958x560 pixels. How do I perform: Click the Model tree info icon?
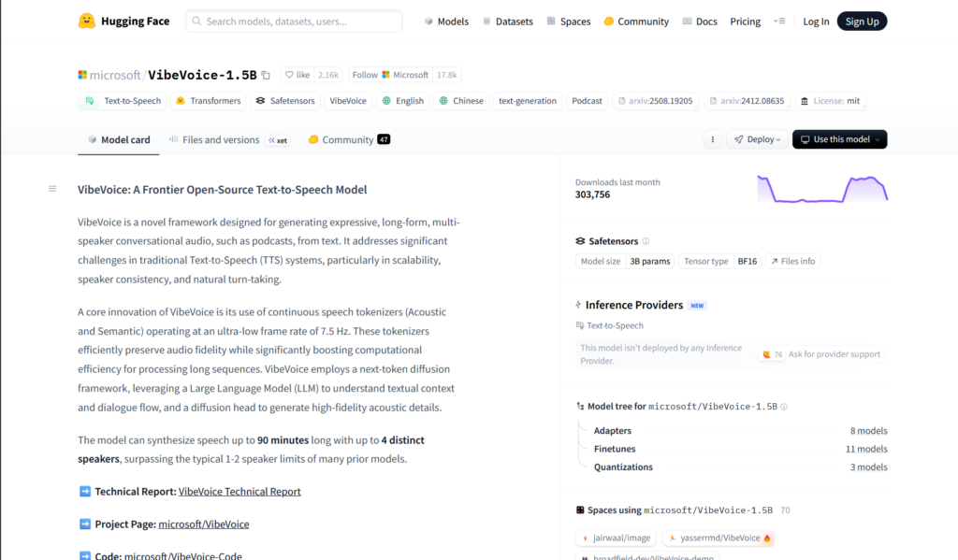point(784,407)
